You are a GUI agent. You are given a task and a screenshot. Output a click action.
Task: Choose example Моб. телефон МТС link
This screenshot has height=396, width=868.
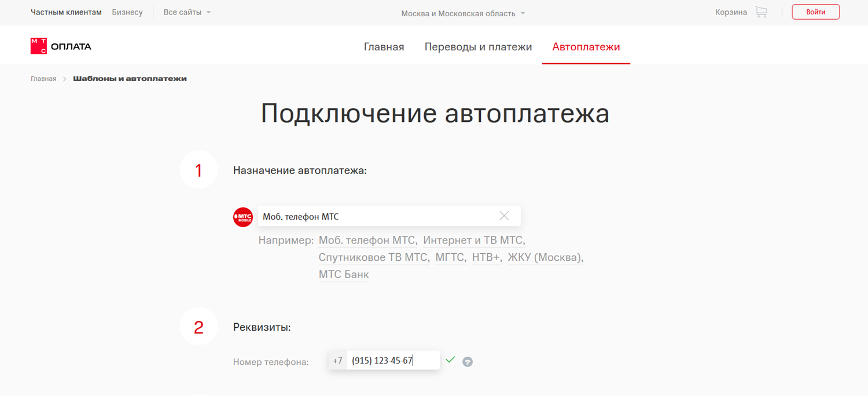pyautogui.click(x=367, y=240)
